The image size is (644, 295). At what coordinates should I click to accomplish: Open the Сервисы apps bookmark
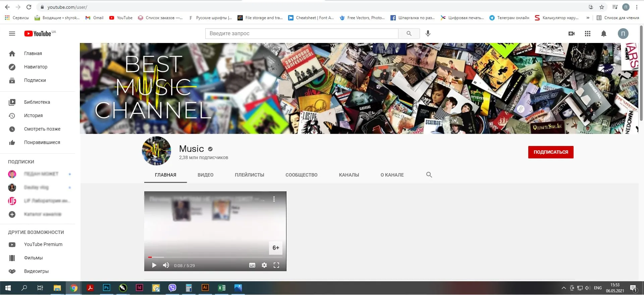[x=17, y=18]
